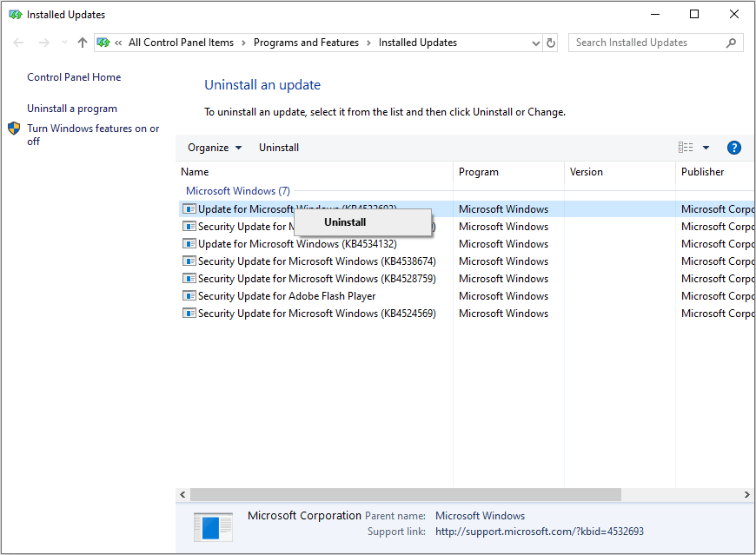Screen dimensions: 756x555
Task: Click the horizontal scrollbar thumb
Action: coord(406,495)
